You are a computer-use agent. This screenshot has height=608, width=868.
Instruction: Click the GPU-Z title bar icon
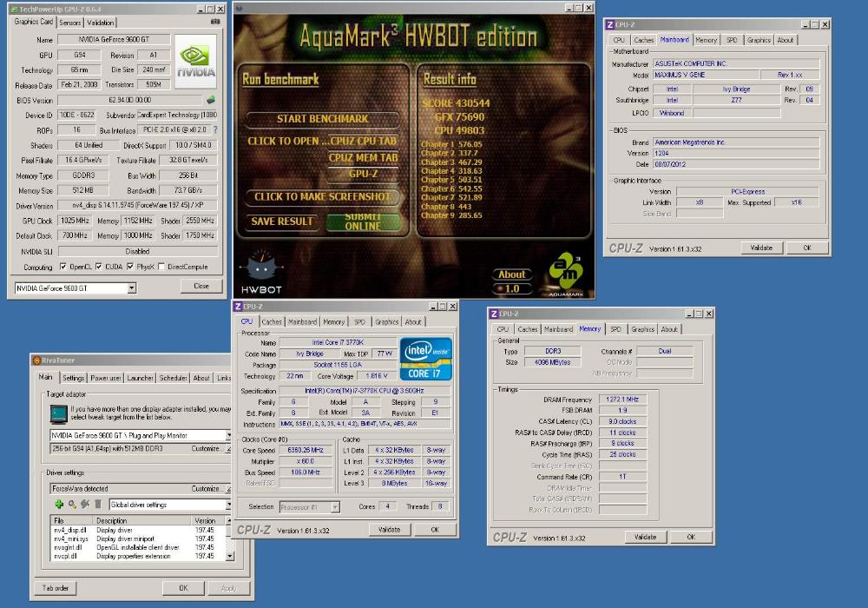point(15,10)
